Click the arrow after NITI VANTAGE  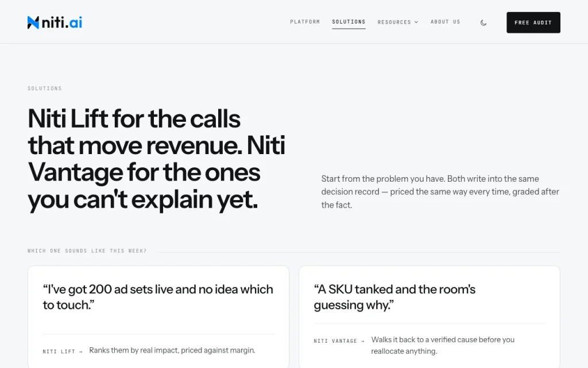point(362,342)
